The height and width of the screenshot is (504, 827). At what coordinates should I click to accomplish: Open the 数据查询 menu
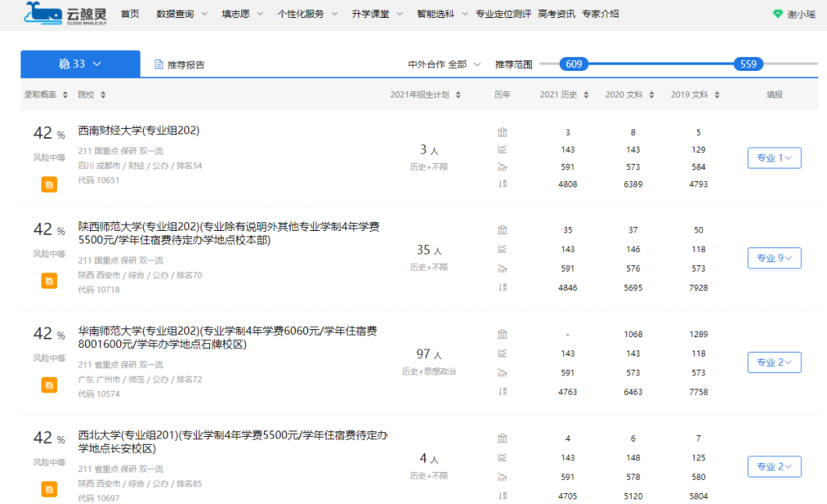click(x=182, y=14)
